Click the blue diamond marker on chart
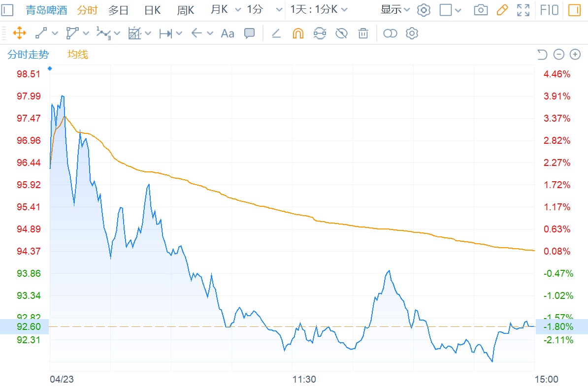Screen dimensions: 588x389 click(50, 68)
